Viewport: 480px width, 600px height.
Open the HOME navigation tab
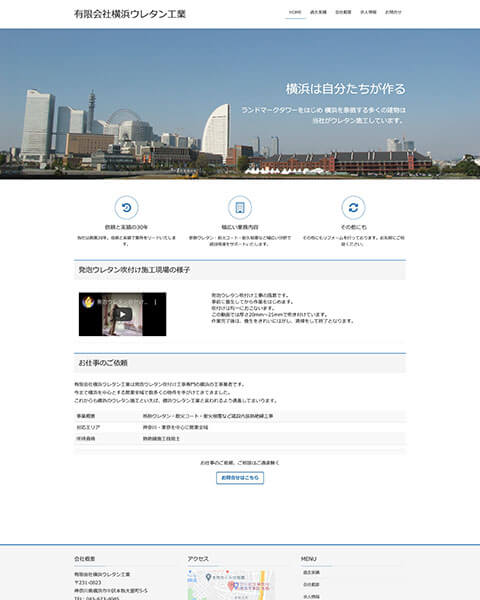point(295,12)
